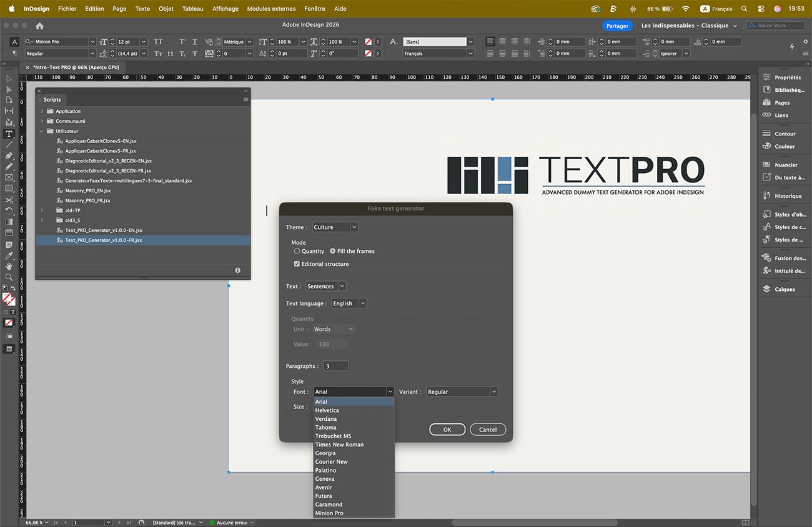This screenshot has width=812, height=527.
Task: Open the Tableau menu
Action: point(192,9)
